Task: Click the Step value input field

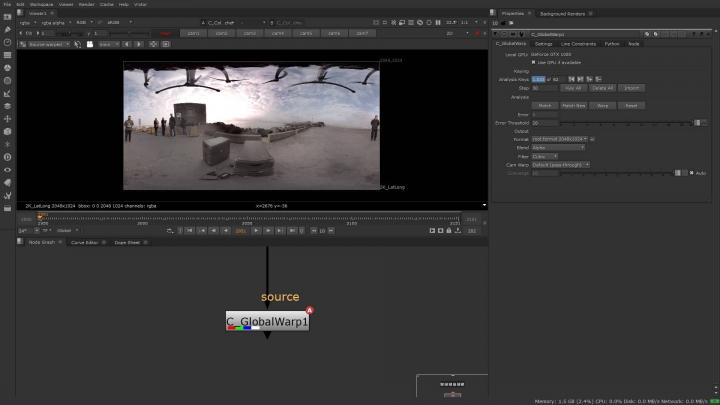Action: [541, 88]
